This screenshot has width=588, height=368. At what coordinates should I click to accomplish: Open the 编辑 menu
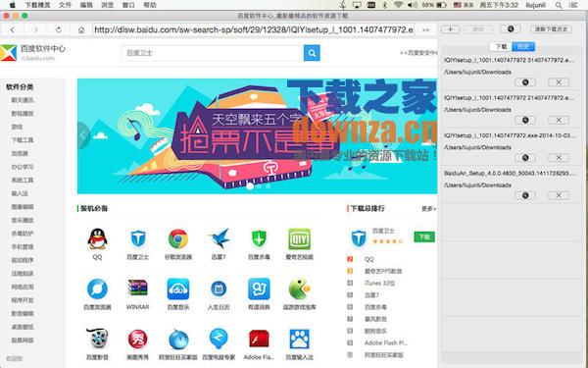pos(86,5)
